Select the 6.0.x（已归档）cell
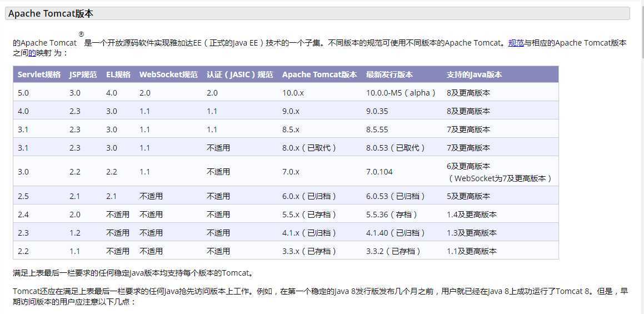Image resolution: width=644 pixels, height=314 pixels. [309, 196]
